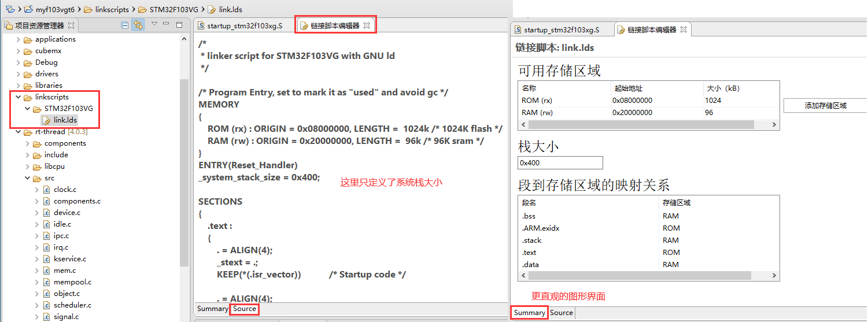Screen dimensions: 868x322
Task: Switch to Summary tab in right editor
Action: [x=530, y=313]
